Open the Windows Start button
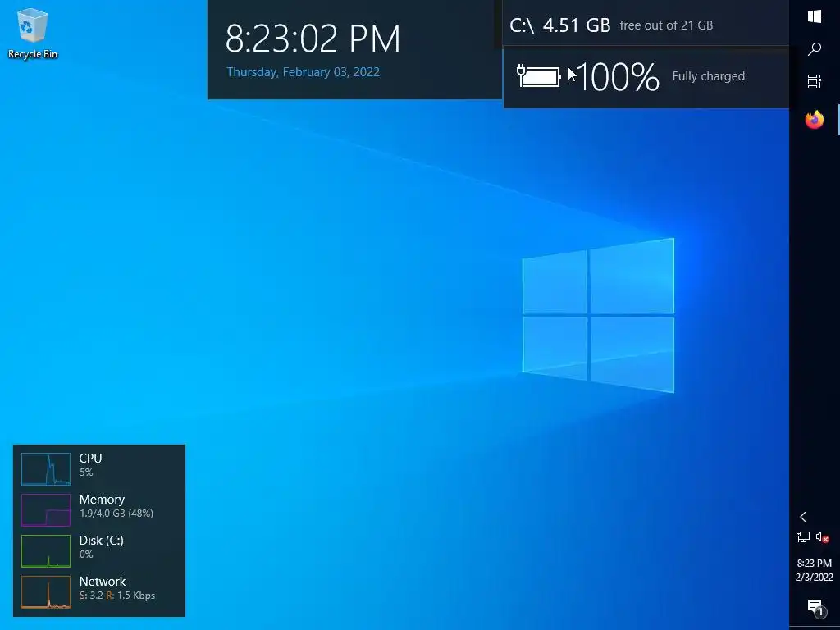The height and width of the screenshot is (630, 840). click(x=815, y=16)
